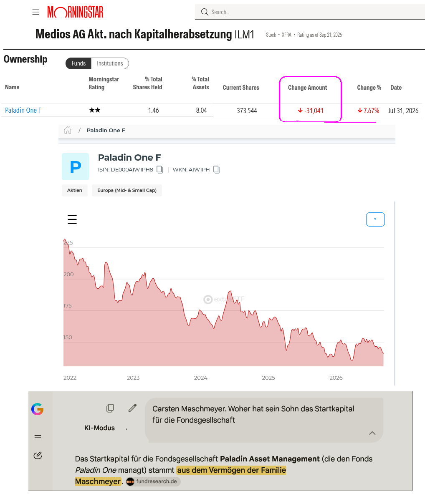Copy the WKN A1W1PH
The height and width of the screenshot is (504, 425).
pos(216,169)
